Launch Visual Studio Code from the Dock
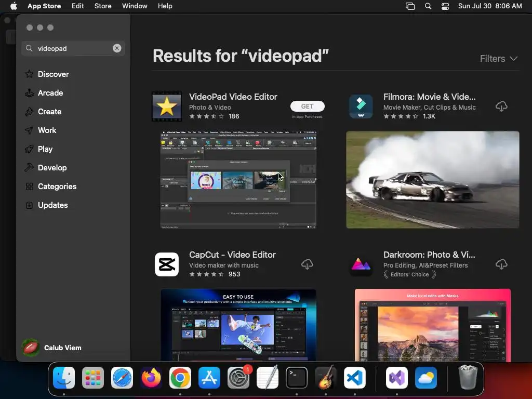Viewport: 532px width, 399px height. (x=355, y=378)
